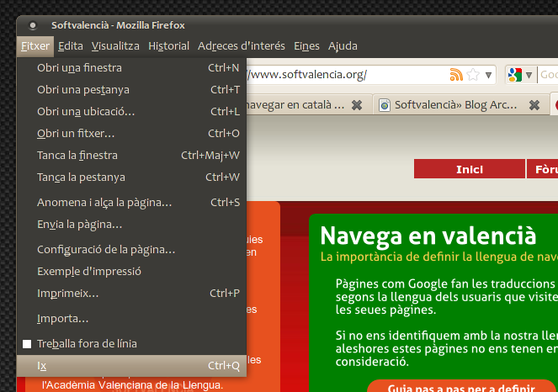Choose 'Obri una pestanya' menu entry

[131, 90]
